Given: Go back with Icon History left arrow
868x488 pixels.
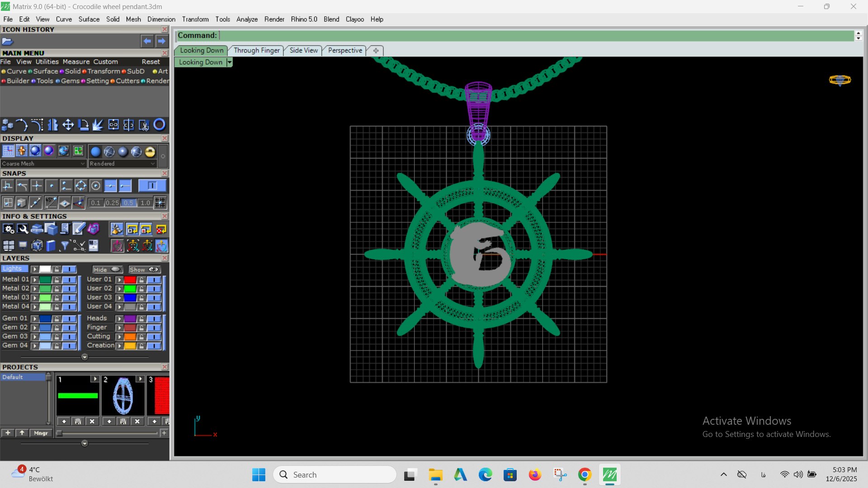Looking at the screenshot, I should click(147, 41).
